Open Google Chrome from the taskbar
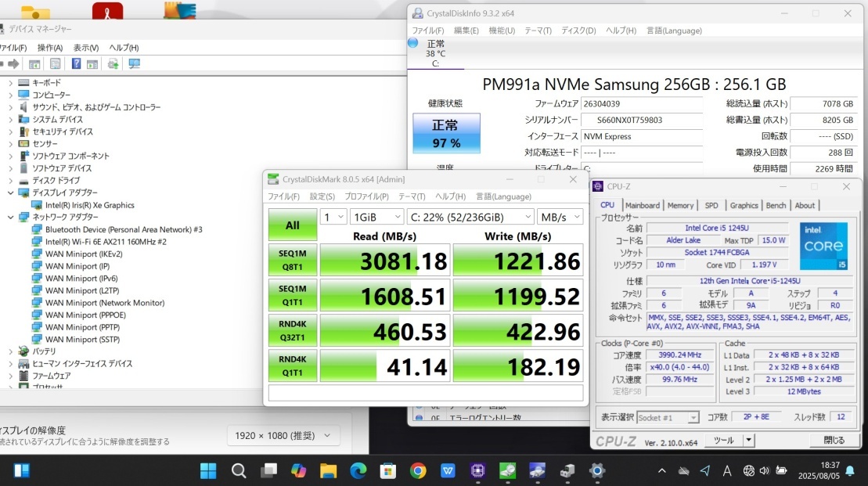 click(x=418, y=470)
